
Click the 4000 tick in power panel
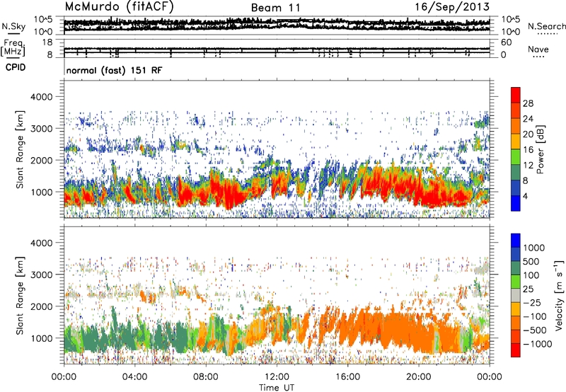click(42, 97)
